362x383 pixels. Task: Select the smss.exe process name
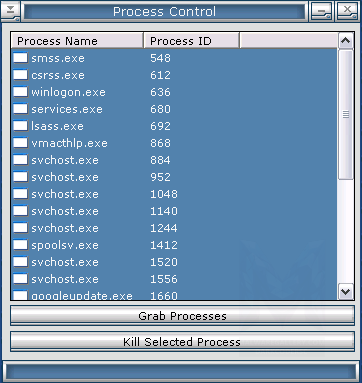[x=58, y=58]
